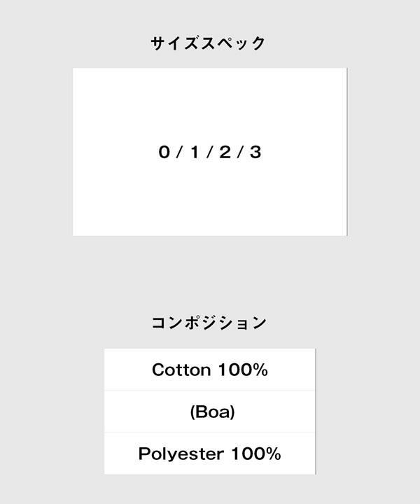Viewport: 420px width, 504px height.
Task: Click the final ン in コンポジション
Action: 260,323
